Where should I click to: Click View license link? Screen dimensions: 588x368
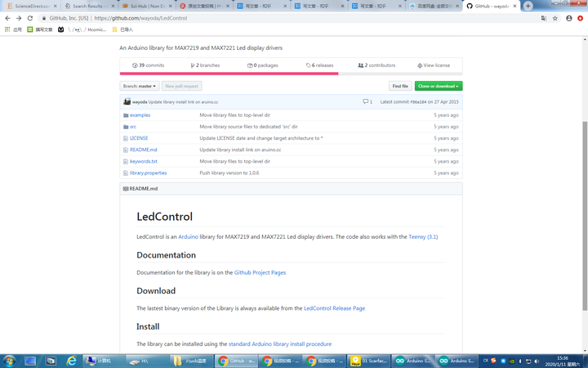[x=434, y=65]
